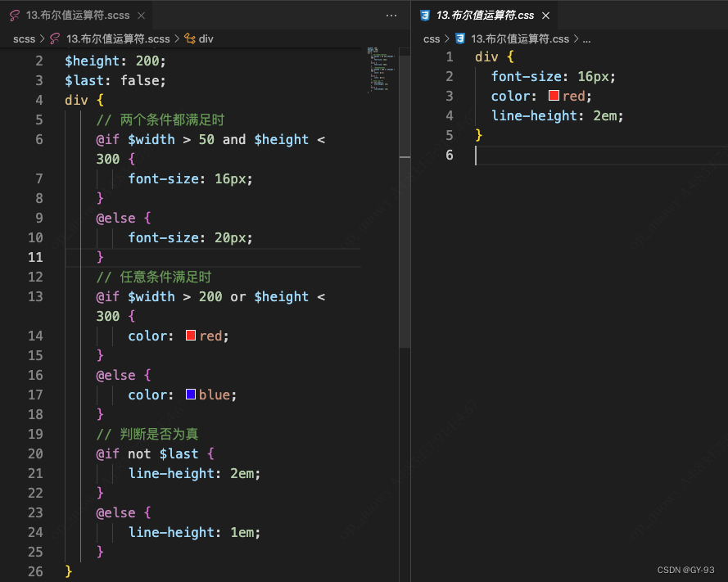Image resolution: width=728 pixels, height=582 pixels.
Task: Click line number 26 in scss gutter
Action: point(35,571)
